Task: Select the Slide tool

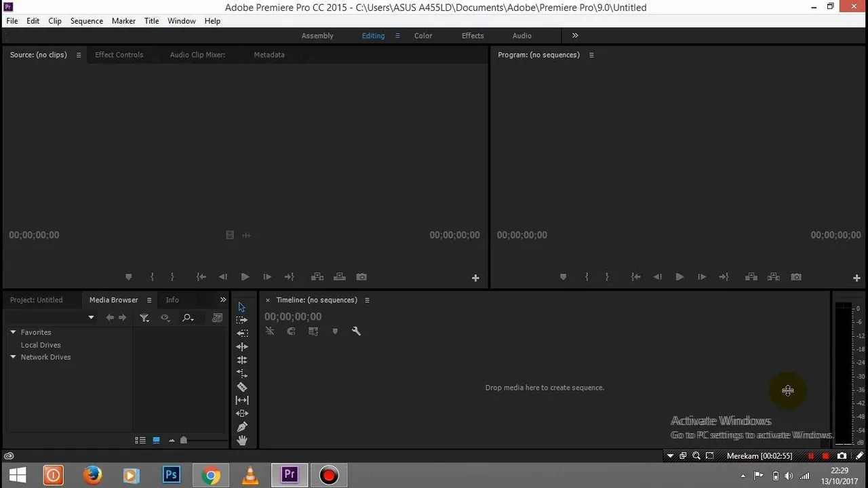Action: (241, 413)
